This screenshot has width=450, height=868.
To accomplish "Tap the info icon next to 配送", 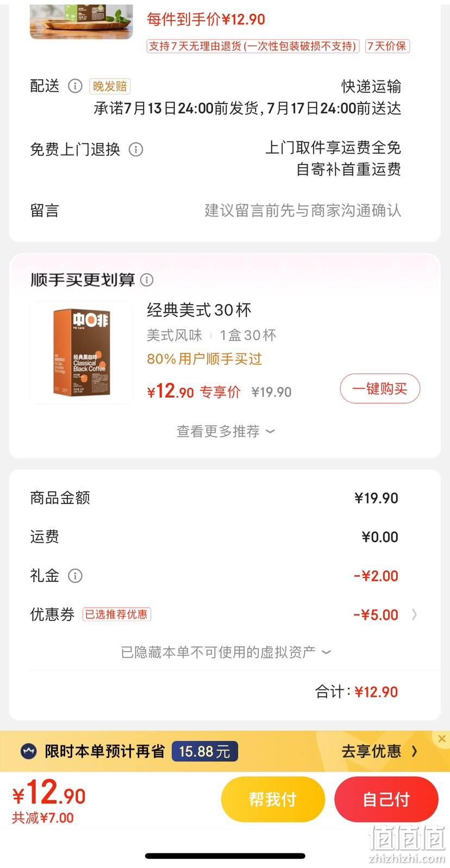I will (x=75, y=86).
